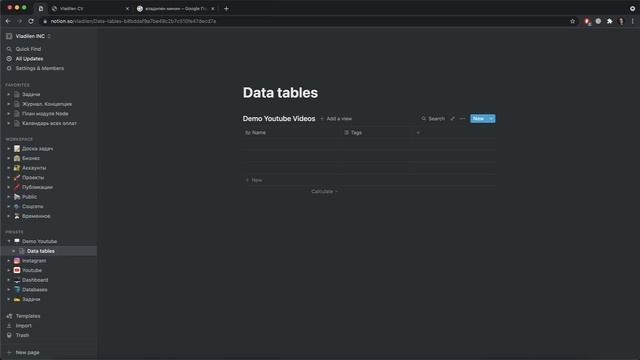Open the Vladilen INC workspace switcher
Screen dimensions: 640x360
tap(30, 36)
